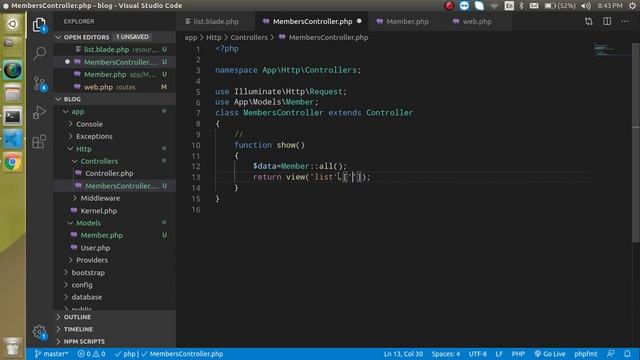The width and height of the screenshot is (640, 360).
Task: Click the Controllers breadcrumb segment
Action: pos(249,38)
